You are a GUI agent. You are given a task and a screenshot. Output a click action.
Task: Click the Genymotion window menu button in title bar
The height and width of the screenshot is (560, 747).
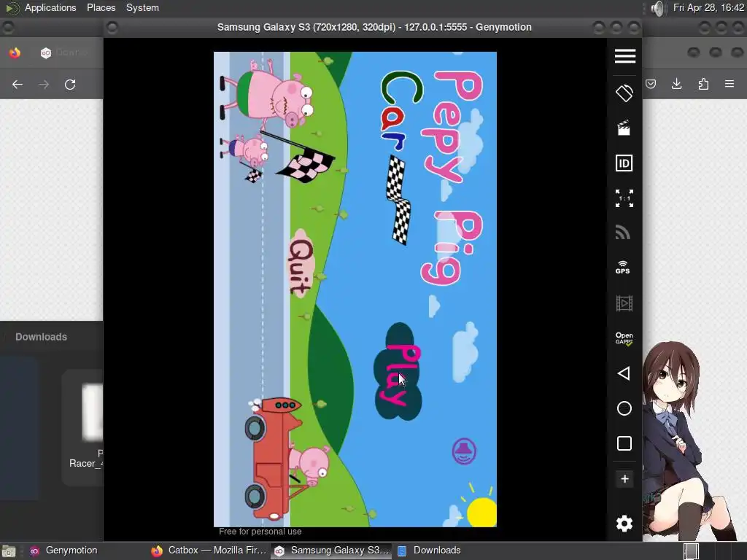112,27
